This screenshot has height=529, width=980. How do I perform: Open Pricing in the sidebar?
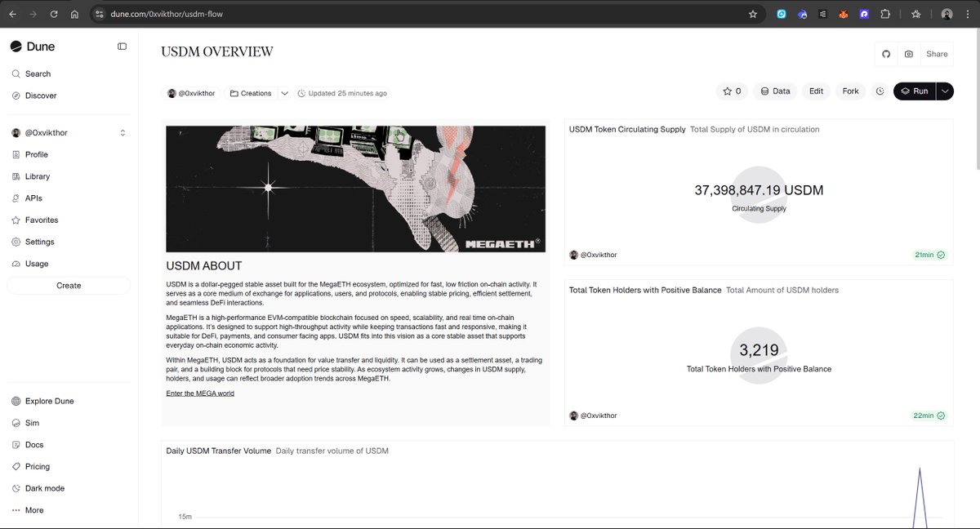click(x=69, y=467)
